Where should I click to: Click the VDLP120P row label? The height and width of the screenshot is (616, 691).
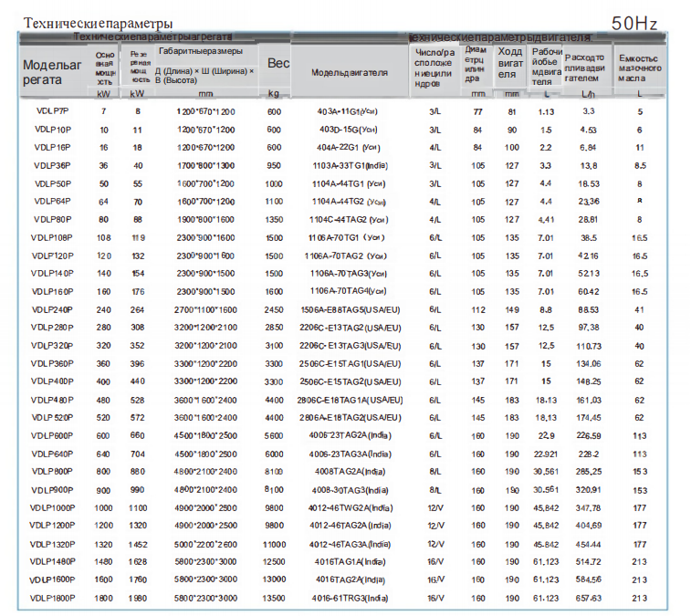[52, 256]
